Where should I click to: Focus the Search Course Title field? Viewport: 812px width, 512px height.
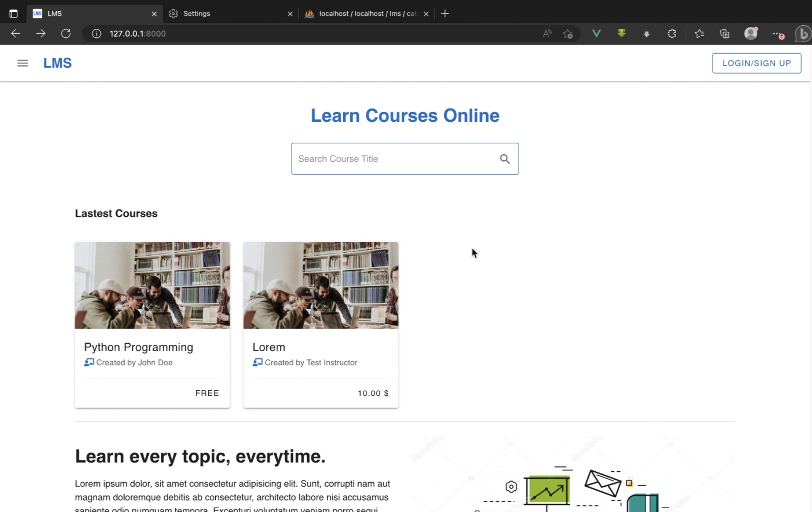[x=394, y=159]
